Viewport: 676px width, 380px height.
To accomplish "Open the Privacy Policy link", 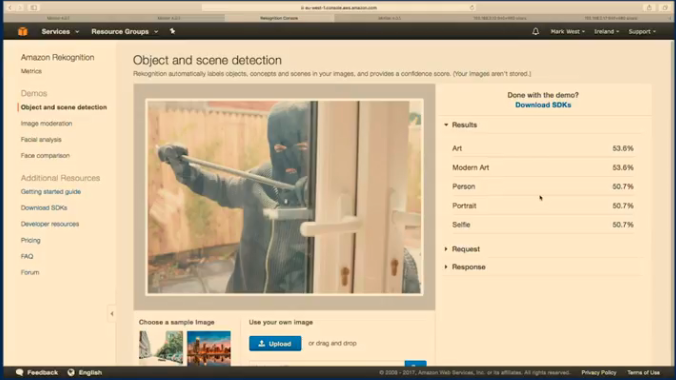I will (x=599, y=372).
